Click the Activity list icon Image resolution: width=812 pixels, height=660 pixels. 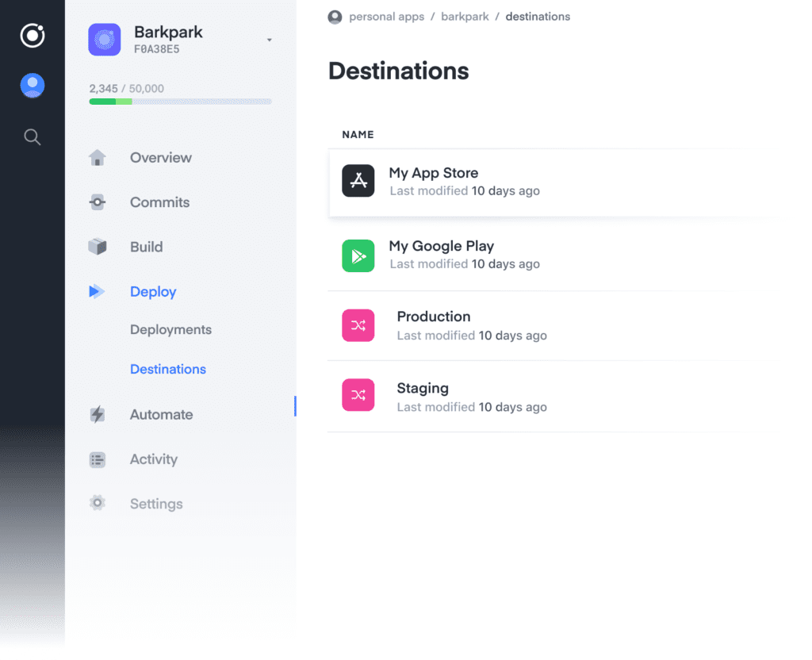[x=97, y=459]
